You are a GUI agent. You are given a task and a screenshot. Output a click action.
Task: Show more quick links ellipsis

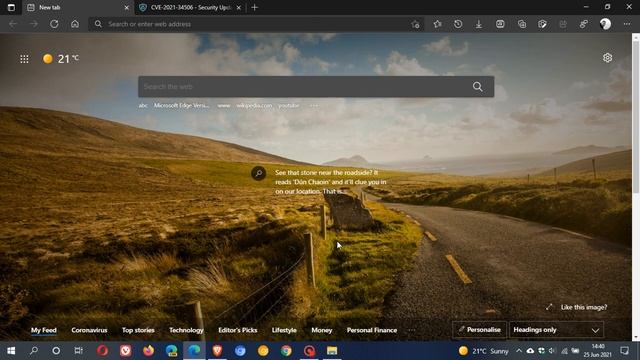313,105
